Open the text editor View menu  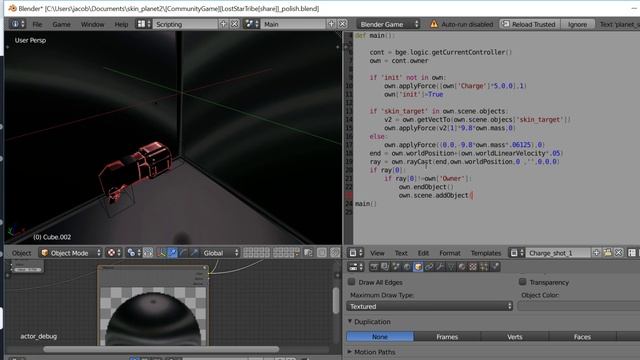377,253
